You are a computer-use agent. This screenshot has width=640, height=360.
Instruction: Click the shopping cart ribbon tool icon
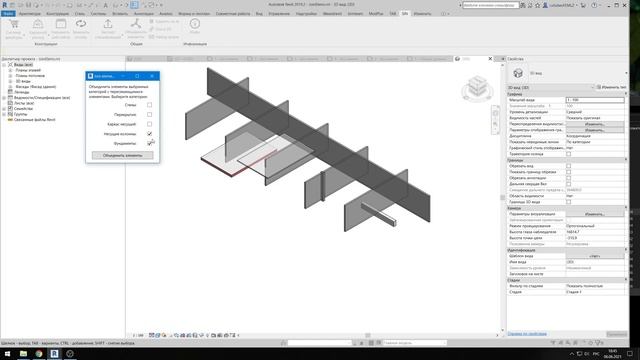pyautogui.click(x=14, y=24)
